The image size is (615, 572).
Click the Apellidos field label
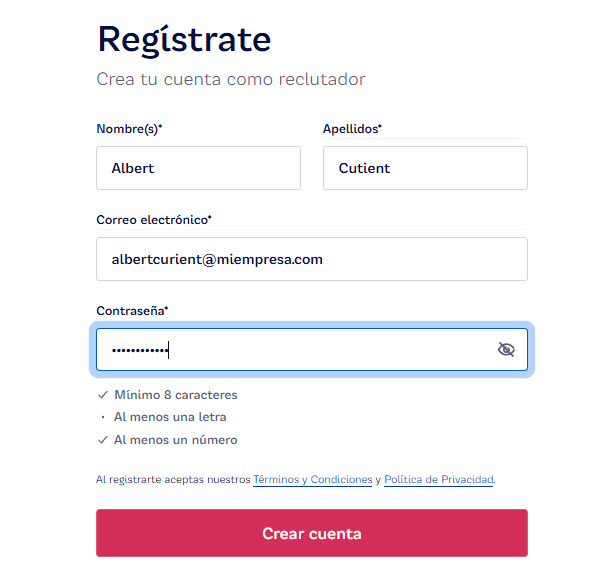pos(352,129)
